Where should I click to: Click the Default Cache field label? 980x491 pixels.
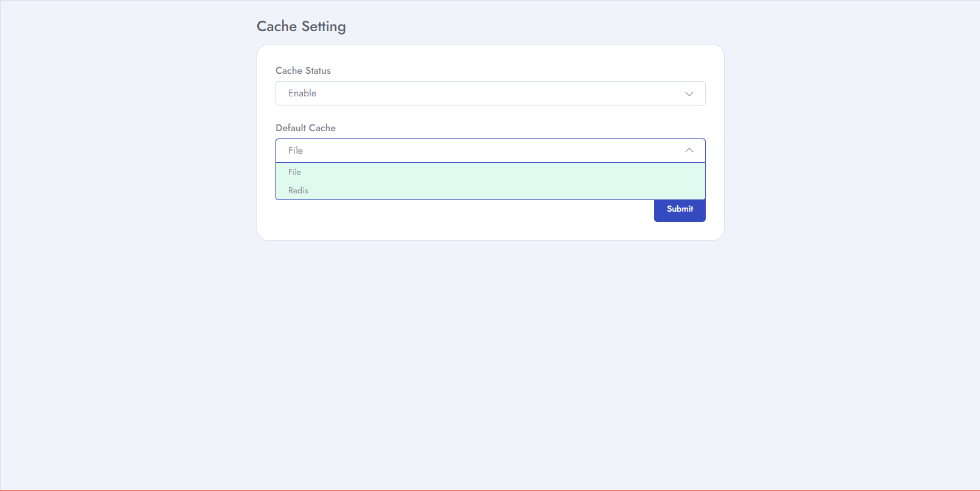point(305,128)
